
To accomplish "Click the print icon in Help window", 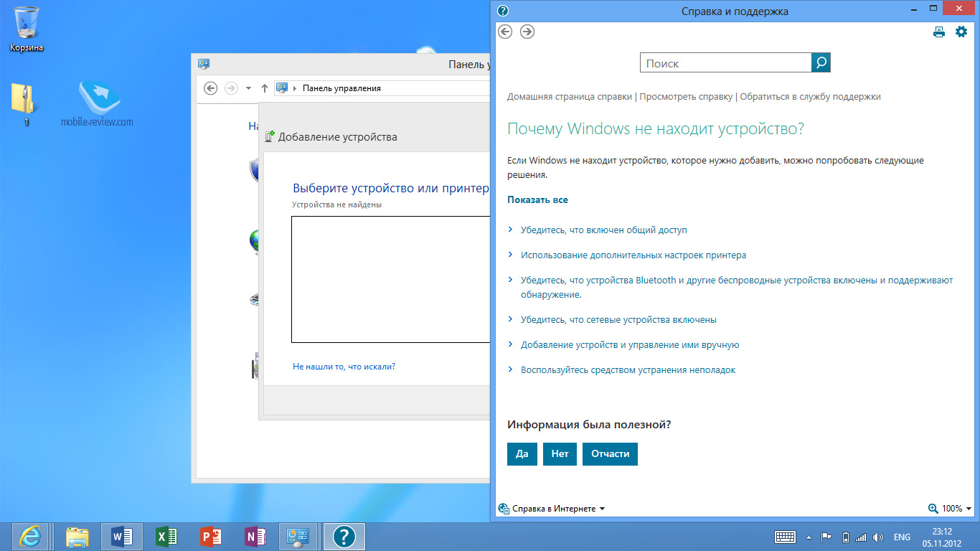I will [938, 32].
